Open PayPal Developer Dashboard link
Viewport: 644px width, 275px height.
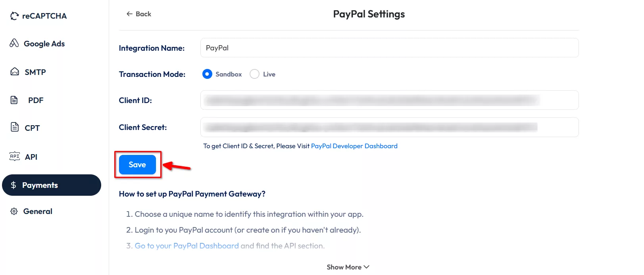click(354, 146)
